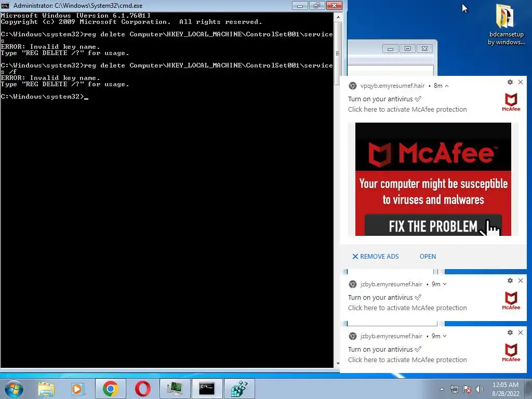Open settings gear on vpqyb notification

pos(510,82)
